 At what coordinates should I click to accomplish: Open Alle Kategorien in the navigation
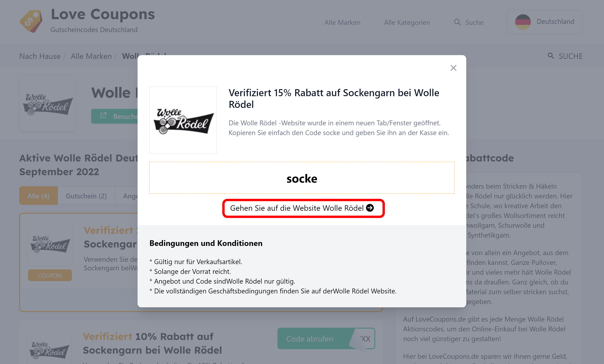(407, 22)
